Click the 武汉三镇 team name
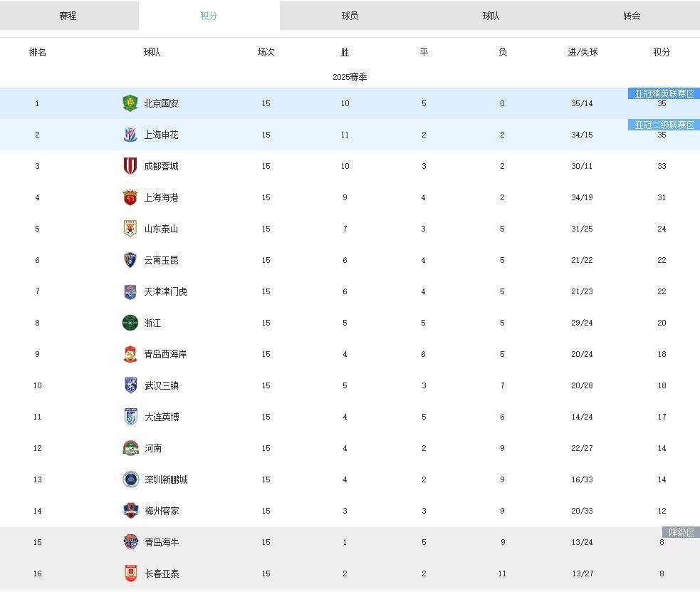The image size is (700, 592). 161,385
